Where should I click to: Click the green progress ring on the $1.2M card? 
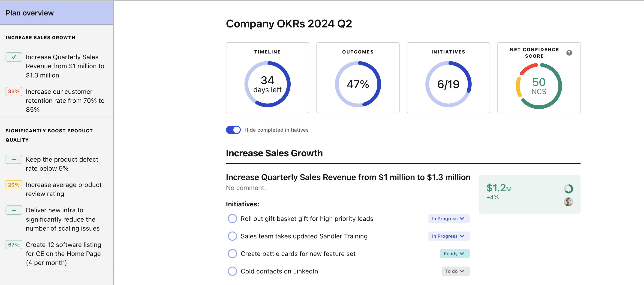click(x=568, y=189)
